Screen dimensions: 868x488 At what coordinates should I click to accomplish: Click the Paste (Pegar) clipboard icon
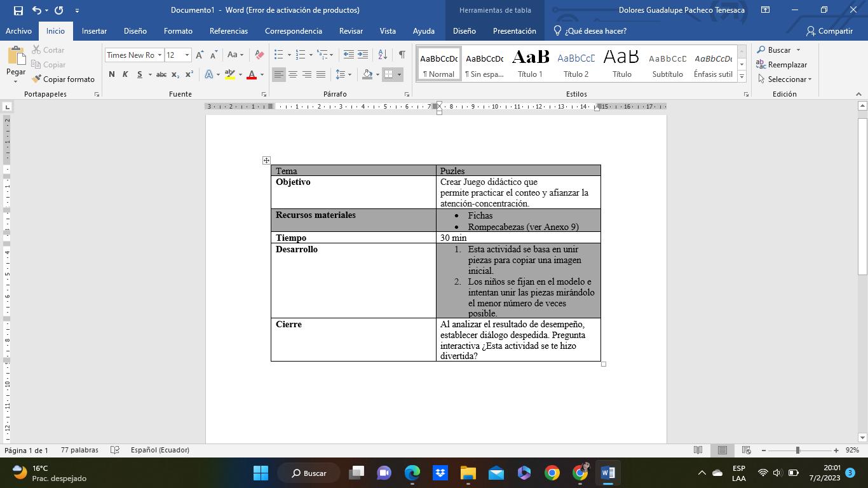[16, 56]
